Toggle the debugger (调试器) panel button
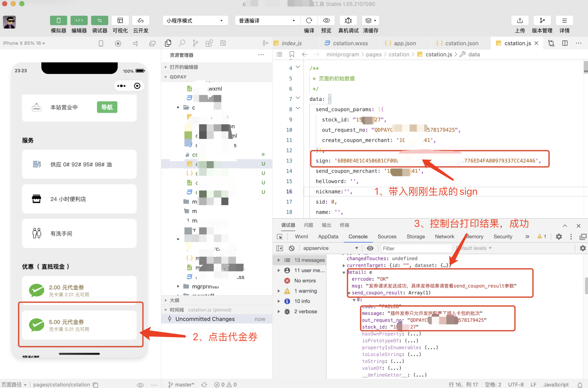The width and height of the screenshot is (588, 388). [100, 21]
